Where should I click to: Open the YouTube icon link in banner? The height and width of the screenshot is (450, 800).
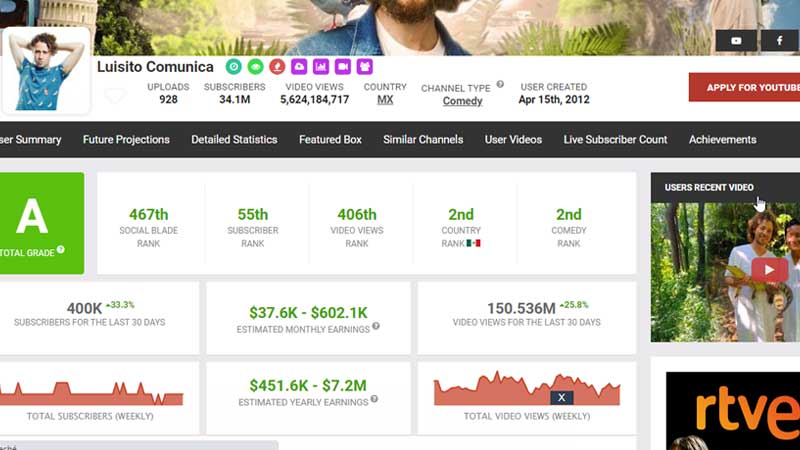tap(736, 41)
